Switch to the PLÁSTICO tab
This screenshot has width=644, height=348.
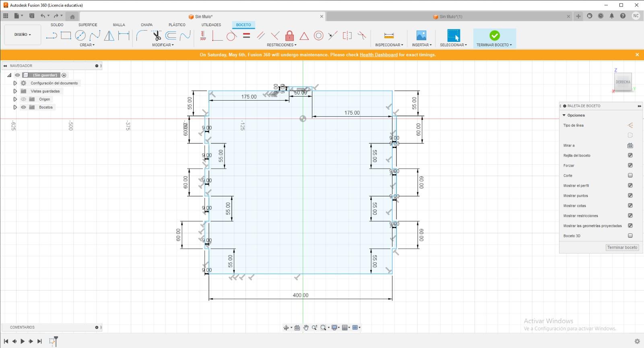[177, 25]
